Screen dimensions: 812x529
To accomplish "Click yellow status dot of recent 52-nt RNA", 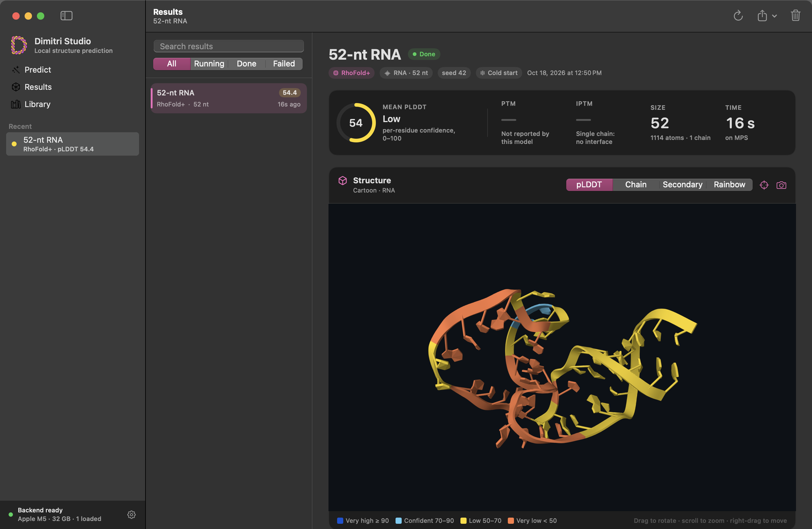I will (14, 144).
